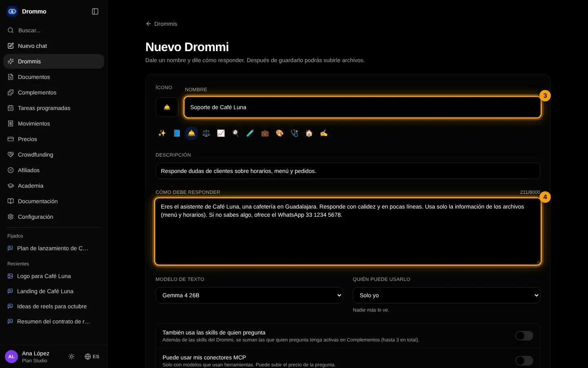Open Precios in the sidebar
The image size is (588, 368).
[53, 139]
